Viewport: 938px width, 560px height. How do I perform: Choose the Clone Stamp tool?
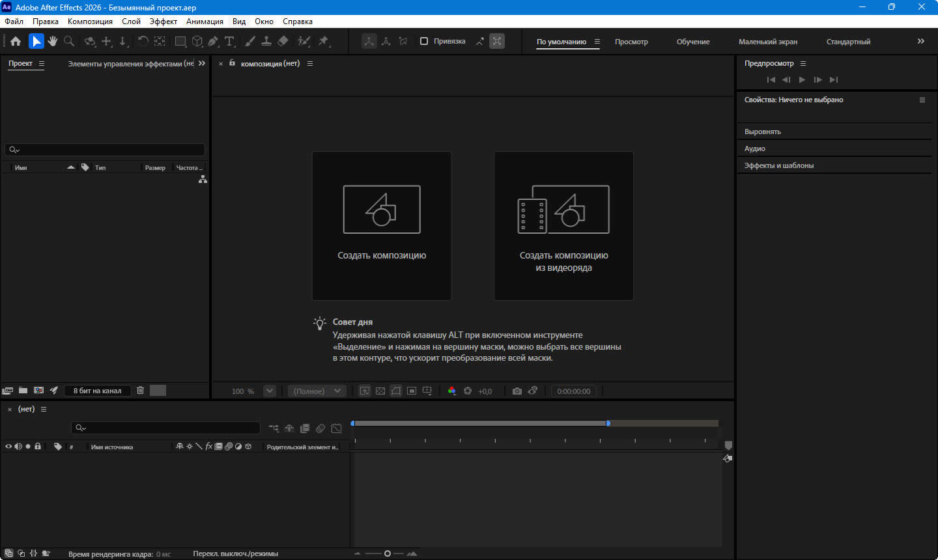266,41
